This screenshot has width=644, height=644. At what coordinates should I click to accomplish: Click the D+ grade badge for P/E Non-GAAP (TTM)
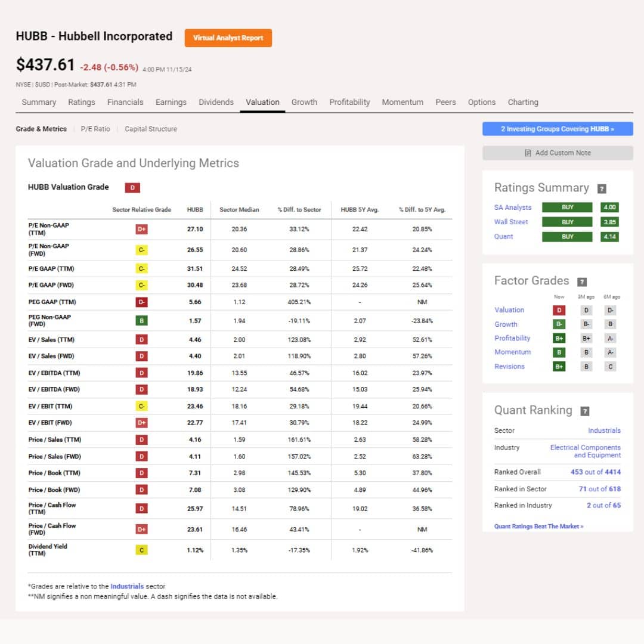(x=141, y=229)
